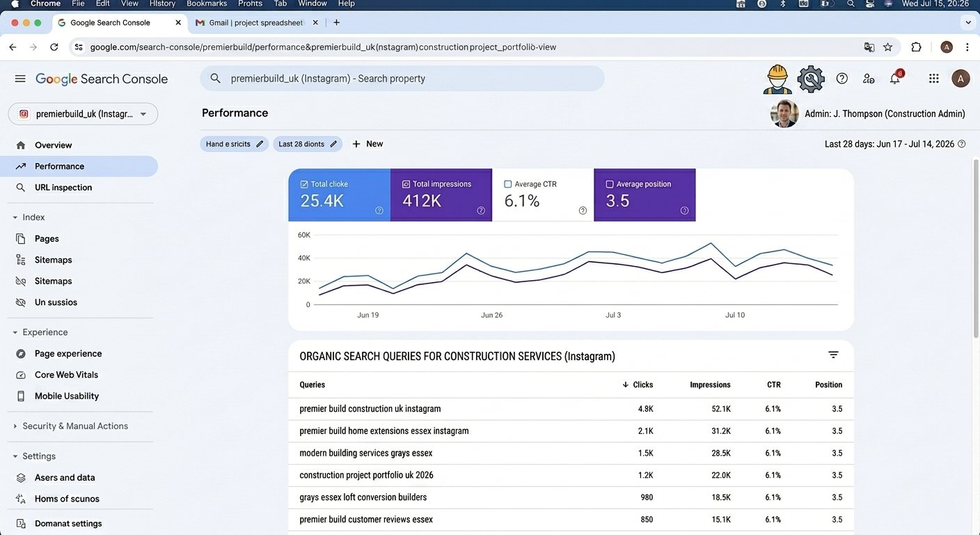Viewport: 980px width, 535px height.
Task: Open macOS Spotlight search icon
Action: tap(851, 3)
